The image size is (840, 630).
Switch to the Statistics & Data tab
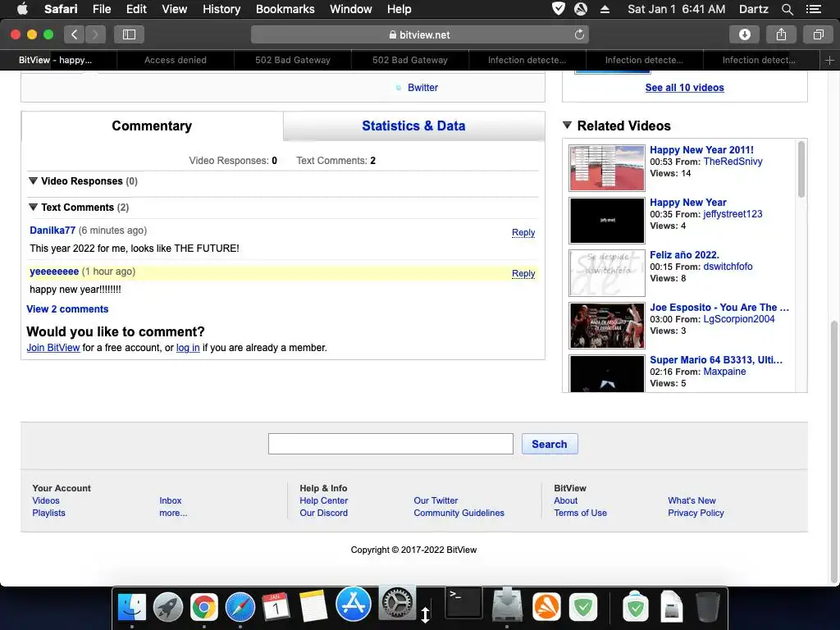point(413,126)
